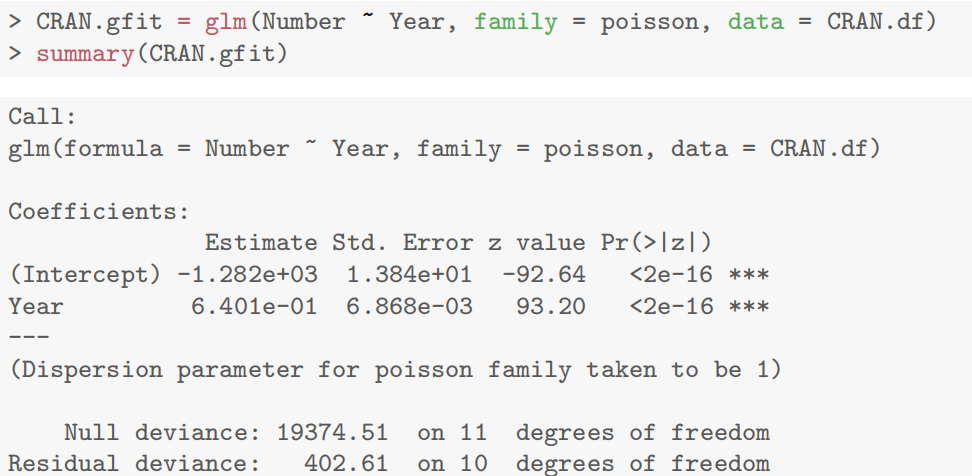Click the Year estimate 6.401e-01
Viewport: 972px width, 476px height.
coord(254,306)
